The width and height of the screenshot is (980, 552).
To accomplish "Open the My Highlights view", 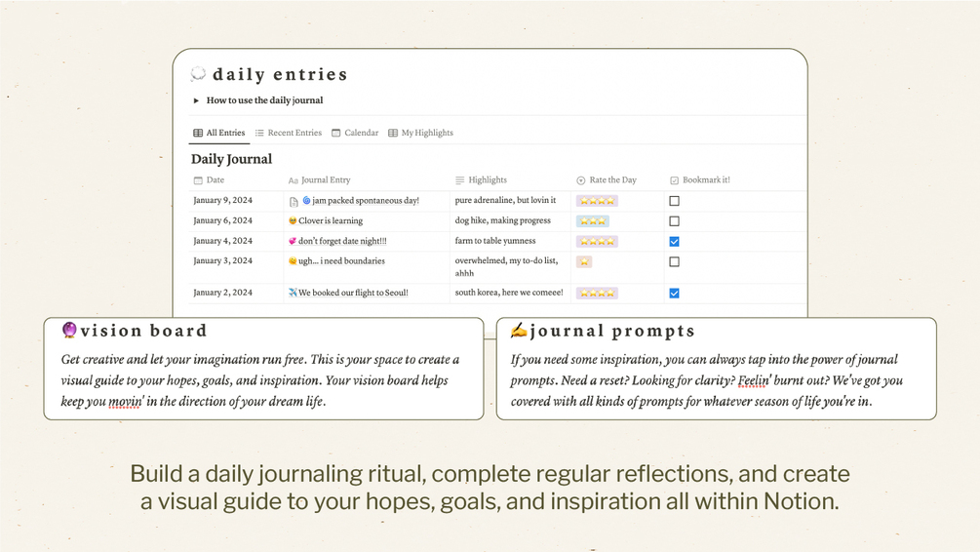I will (x=420, y=133).
